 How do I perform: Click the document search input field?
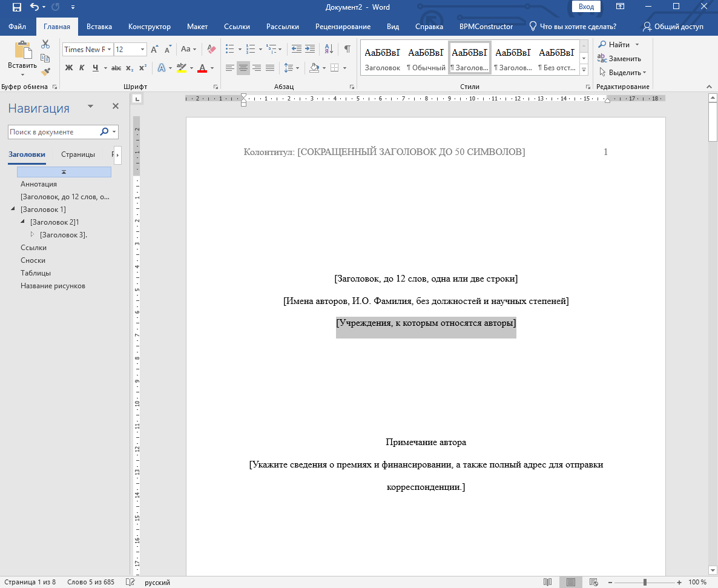pyautogui.click(x=53, y=132)
